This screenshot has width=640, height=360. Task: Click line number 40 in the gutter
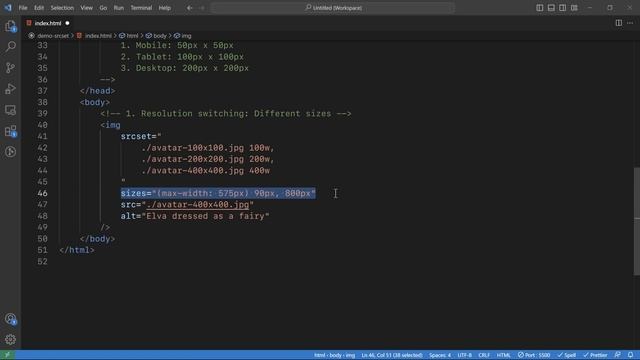[42, 125]
